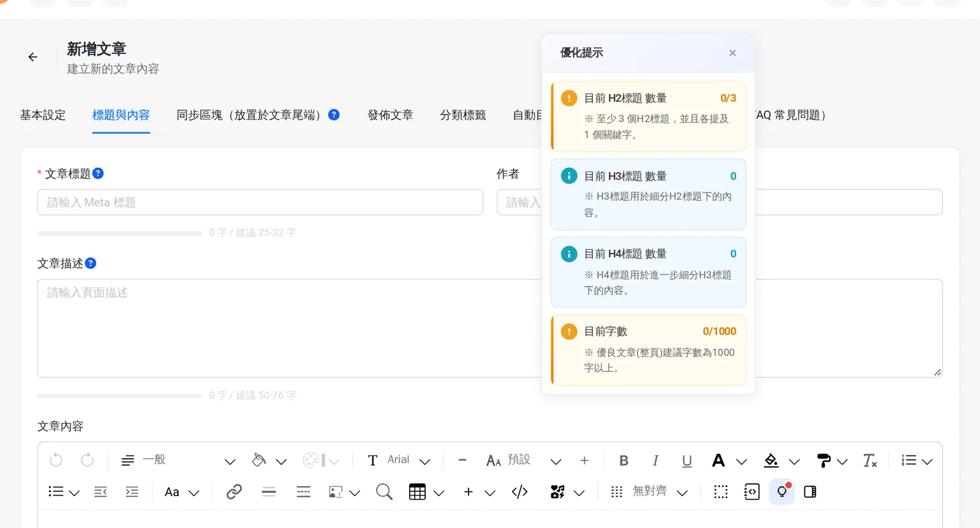Open the insert image dropdown arrow
The image size is (980, 528).
click(x=355, y=492)
